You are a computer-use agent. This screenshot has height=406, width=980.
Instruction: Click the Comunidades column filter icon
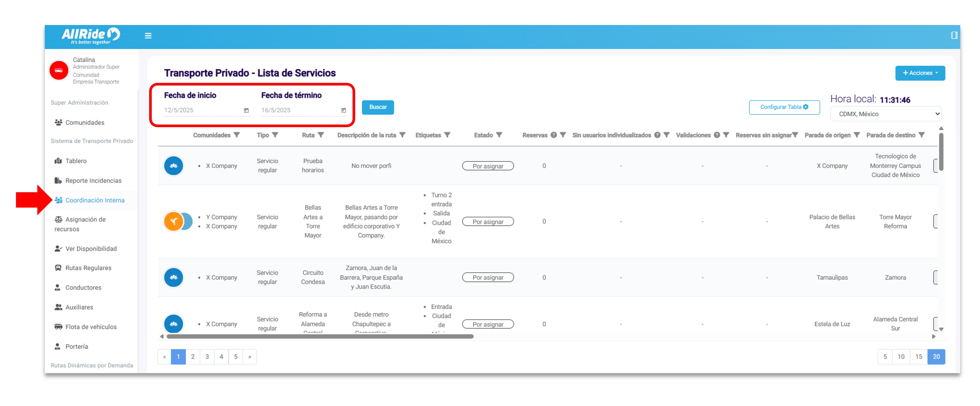click(x=237, y=135)
